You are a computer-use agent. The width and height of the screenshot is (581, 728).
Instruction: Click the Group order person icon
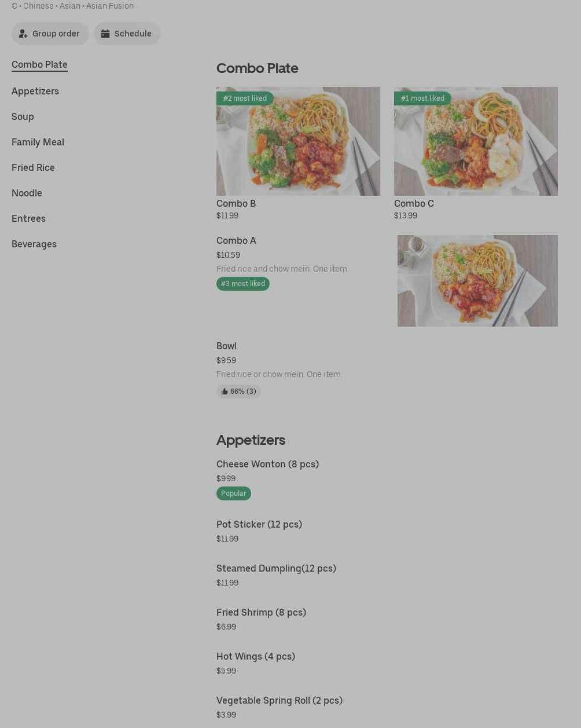[x=23, y=34]
